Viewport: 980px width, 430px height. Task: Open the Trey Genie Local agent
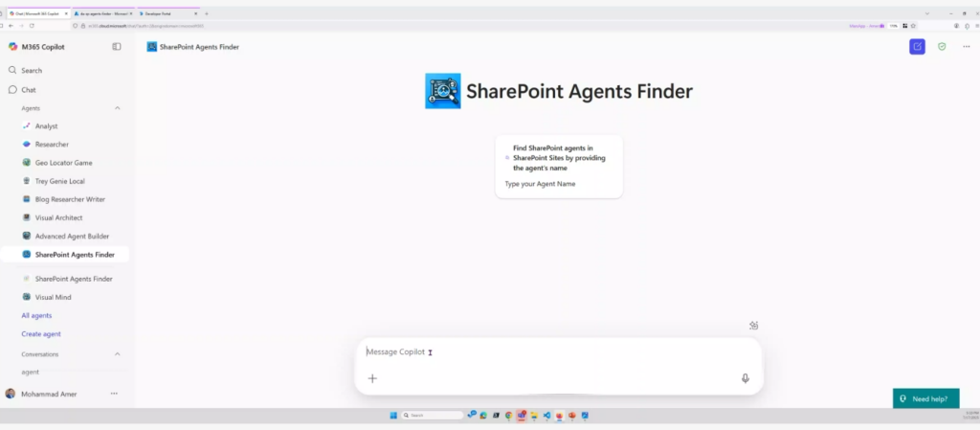click(x=59, y=181)
